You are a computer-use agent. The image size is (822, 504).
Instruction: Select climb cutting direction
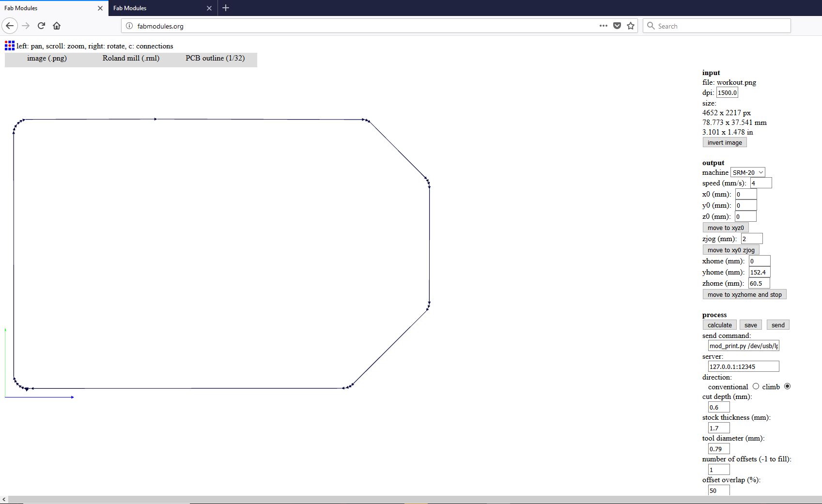coord(787,386)
